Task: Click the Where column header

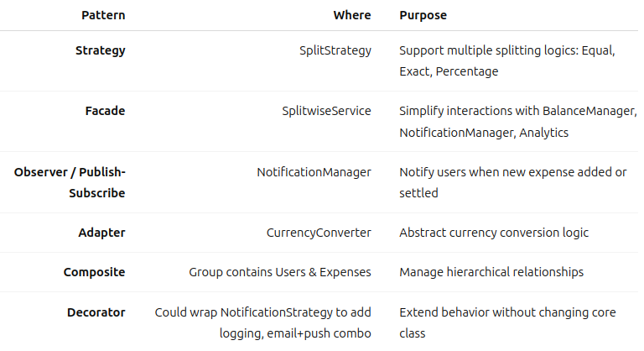Action: 352,15
